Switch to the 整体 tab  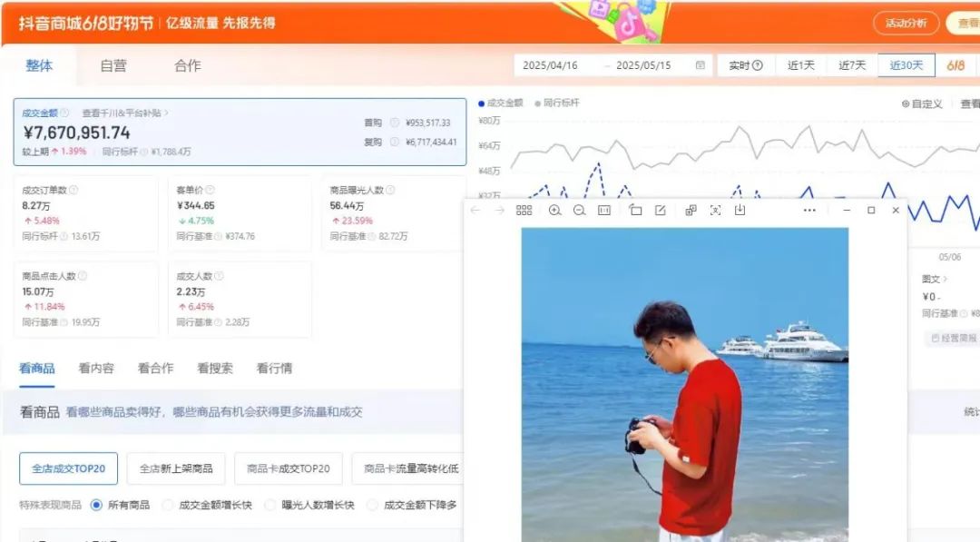[x=39, y=65]
